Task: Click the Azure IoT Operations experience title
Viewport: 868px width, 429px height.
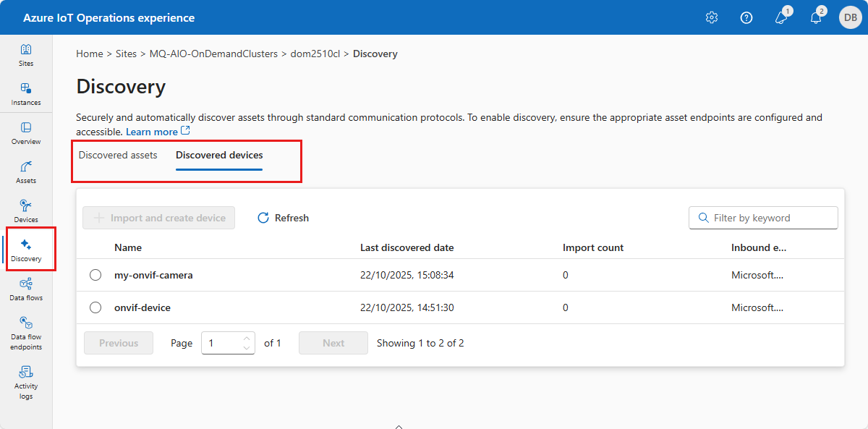Action: [109, 17]
